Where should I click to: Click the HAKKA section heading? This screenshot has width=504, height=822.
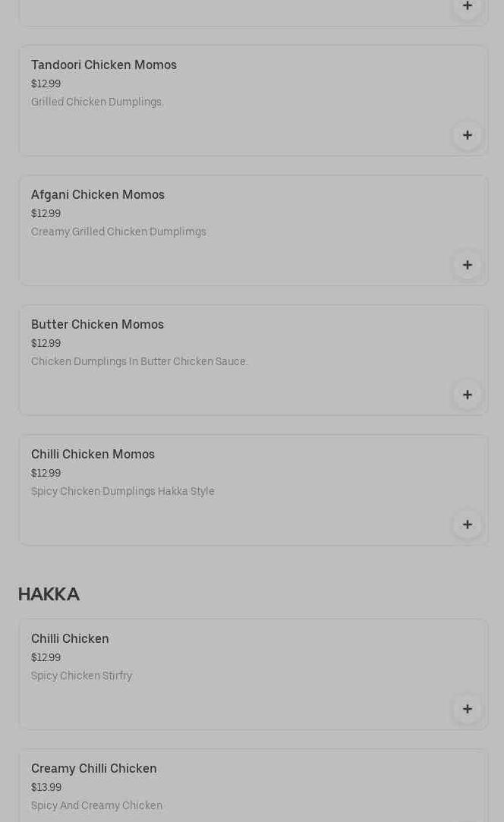click(x=49, y=594)
